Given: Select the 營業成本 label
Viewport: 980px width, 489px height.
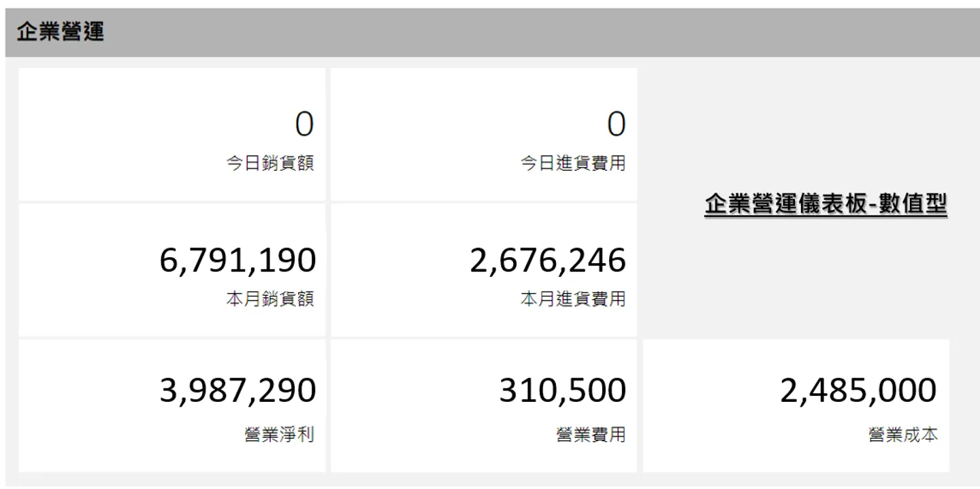Looking at the screenshot, I should click(903, 435).
